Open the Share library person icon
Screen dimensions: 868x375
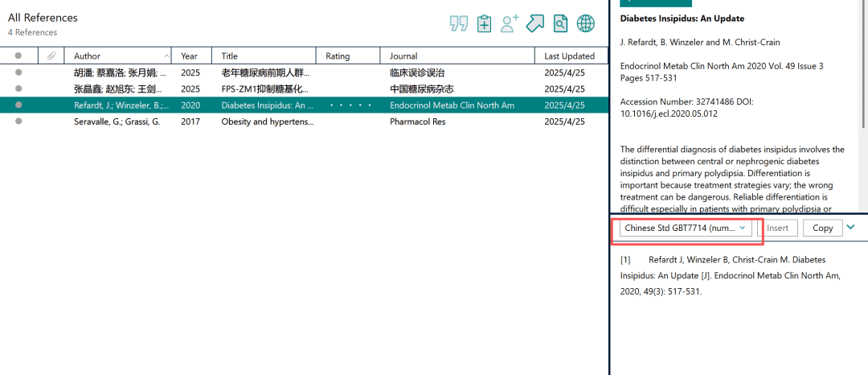click(510, 23)
